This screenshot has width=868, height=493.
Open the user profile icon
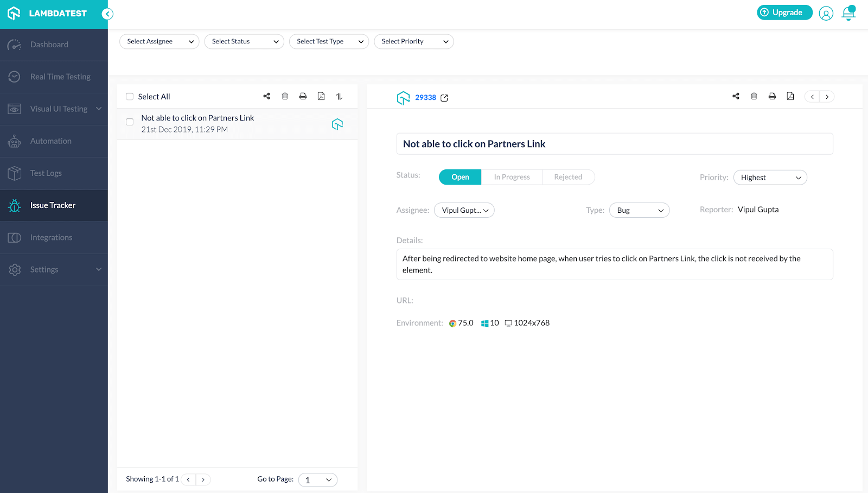coord(826,13)
